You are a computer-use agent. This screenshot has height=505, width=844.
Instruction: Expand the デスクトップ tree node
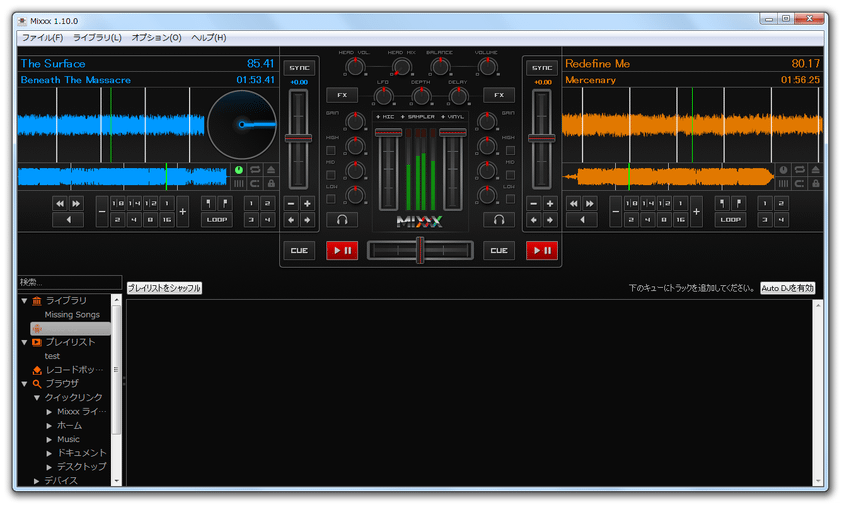(x=49, y=467)
